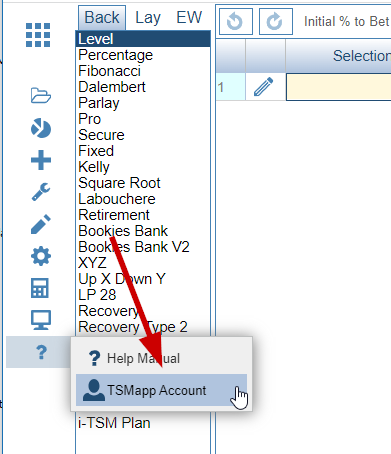391x454 pixels.
Task: Select Square Root staking plan
Action: coord(143,183)
